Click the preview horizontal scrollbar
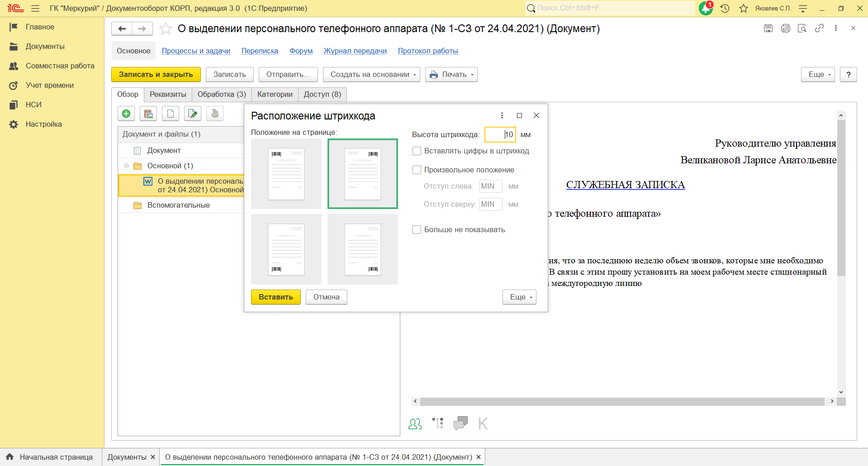 (622, 401)
